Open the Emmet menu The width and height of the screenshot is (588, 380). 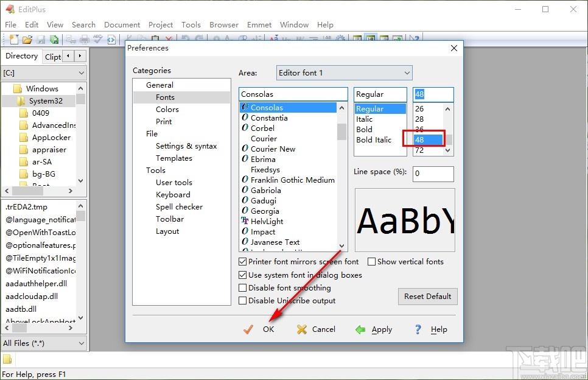click(x=259, y=25)
